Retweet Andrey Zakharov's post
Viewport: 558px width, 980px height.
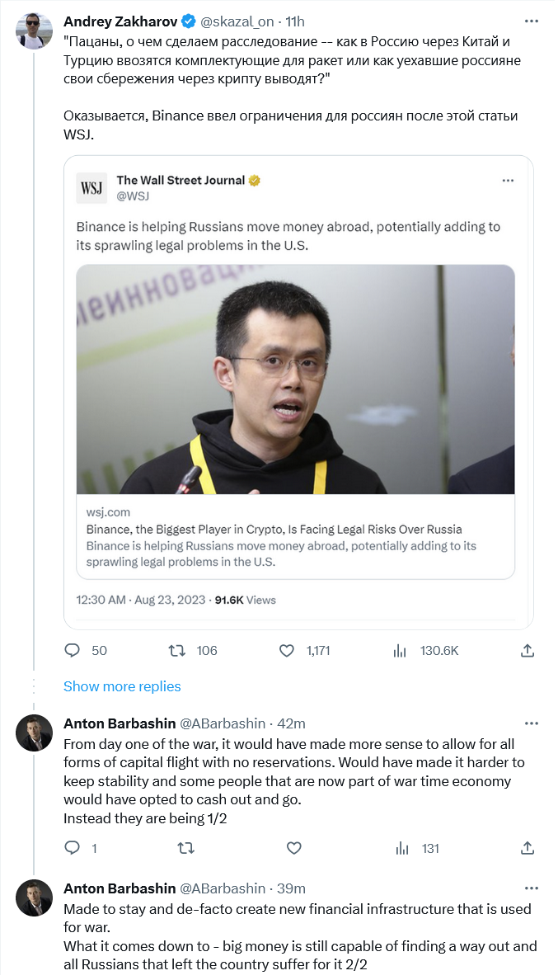[x=177, y=651]
